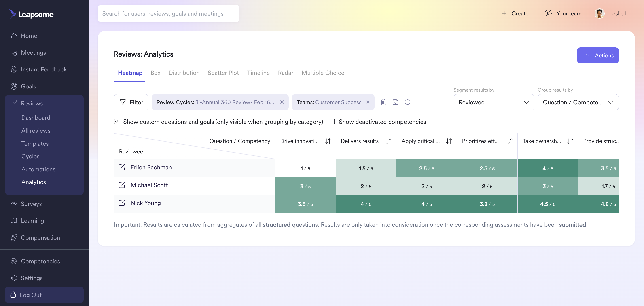The height and width of the screenshot is (306, 644).
Task: Click the Erlich Bachman name
Action: point(151,167)
